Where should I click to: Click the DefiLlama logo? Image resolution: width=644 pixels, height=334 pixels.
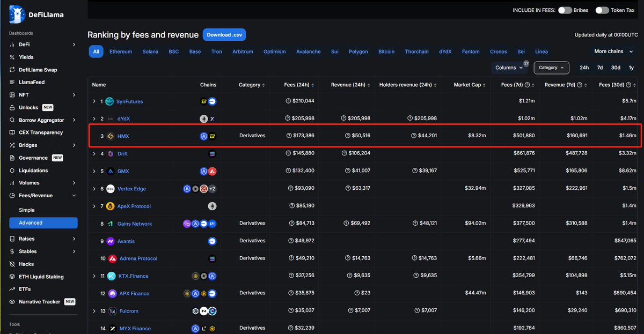click(x=36, y=14)
